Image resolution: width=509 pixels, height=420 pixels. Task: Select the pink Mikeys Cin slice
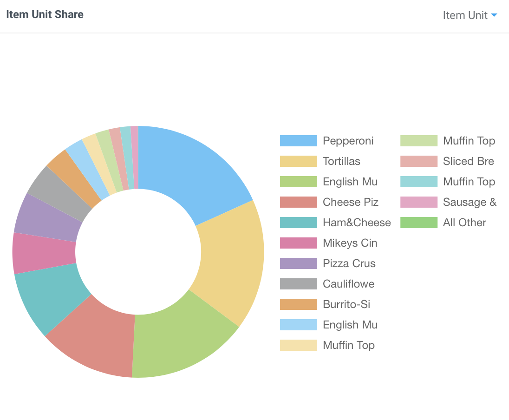[x=44, y=253]
